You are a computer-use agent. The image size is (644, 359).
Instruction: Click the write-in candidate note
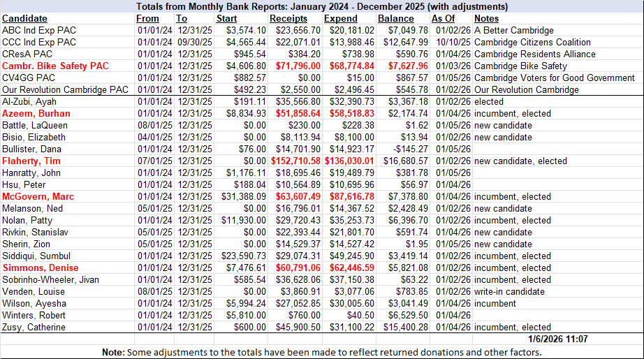(509, 293)
